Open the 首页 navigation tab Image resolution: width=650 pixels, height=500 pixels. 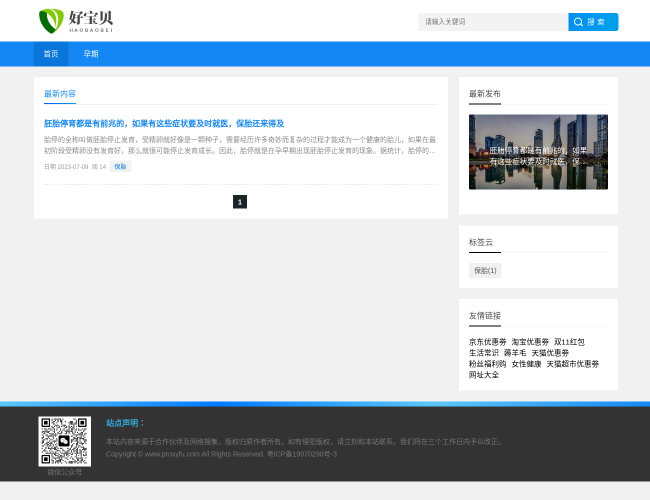(x=51, y=54)
